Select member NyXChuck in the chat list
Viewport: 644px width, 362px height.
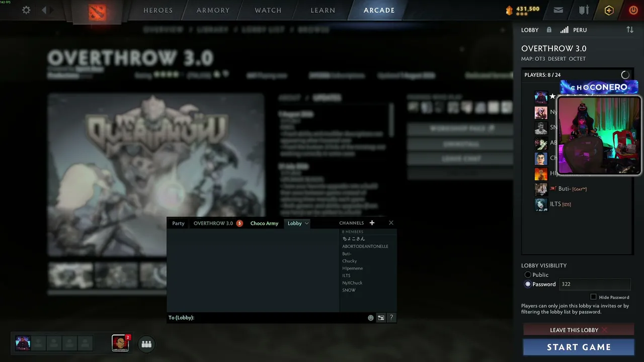(x=352, y=283)
